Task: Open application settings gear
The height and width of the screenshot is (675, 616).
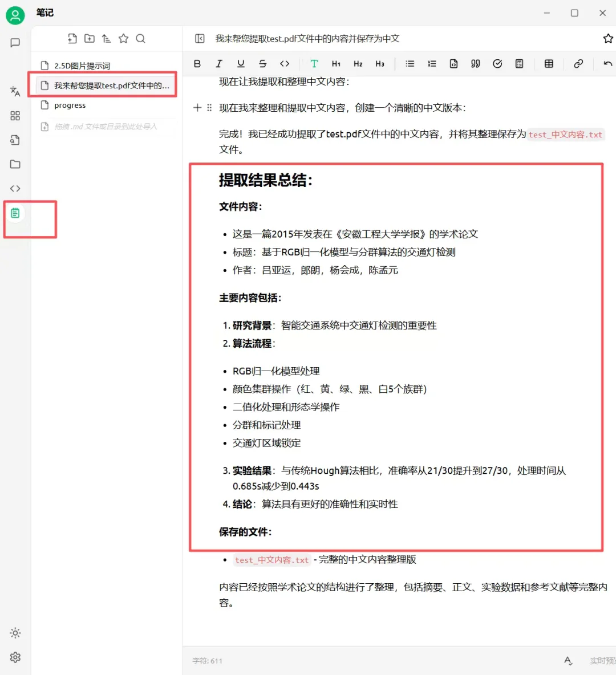Action: tap(15, 657)
